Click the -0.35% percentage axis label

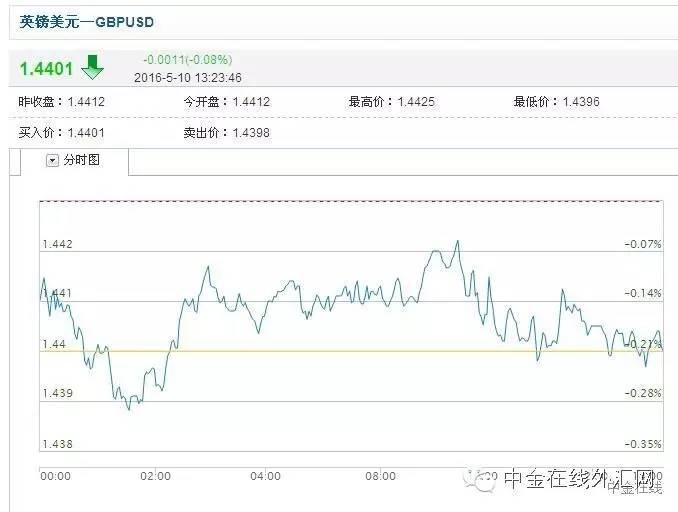click(642, 444)
